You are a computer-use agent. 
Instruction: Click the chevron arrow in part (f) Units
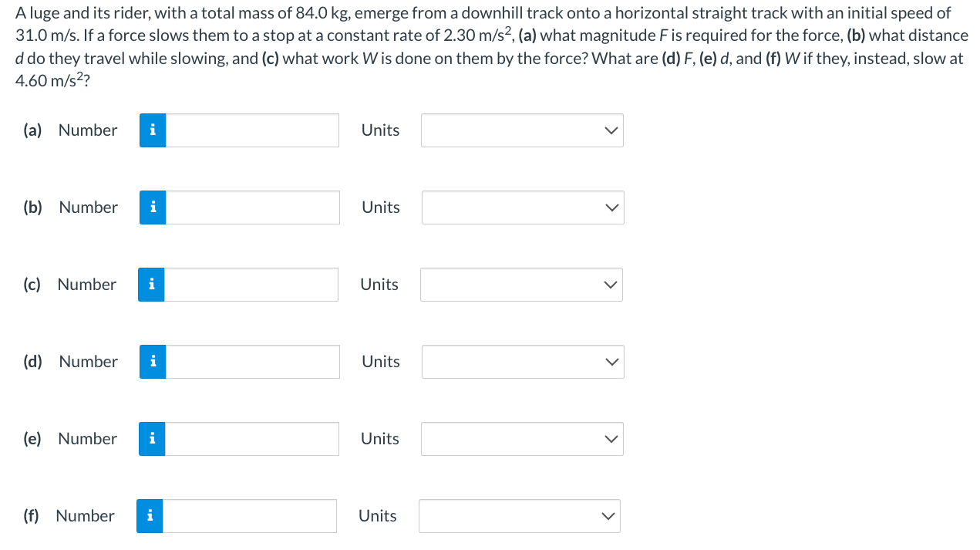pyautogui.click(x=608, y=516)
